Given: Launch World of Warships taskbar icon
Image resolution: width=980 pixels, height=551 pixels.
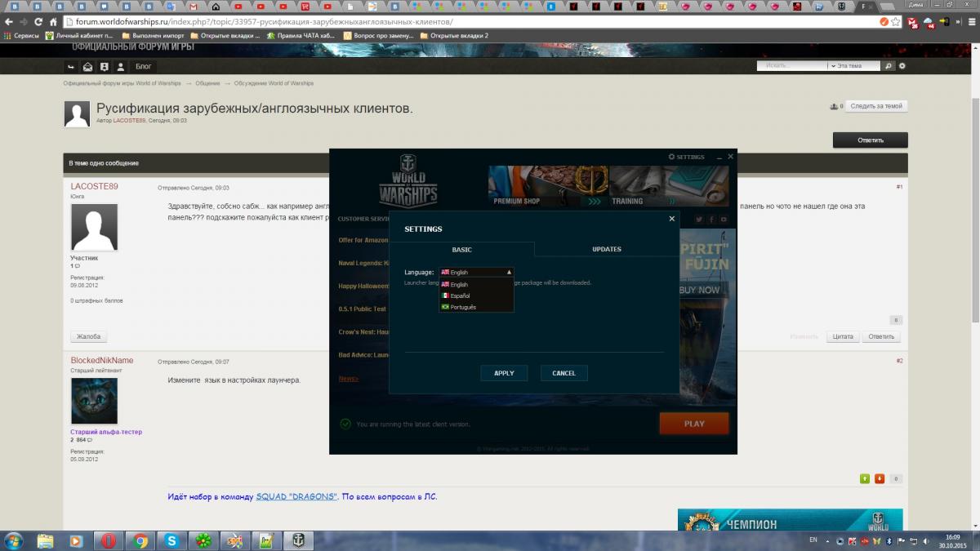Looking at the screenshot, I should click(x=298, y=540).
